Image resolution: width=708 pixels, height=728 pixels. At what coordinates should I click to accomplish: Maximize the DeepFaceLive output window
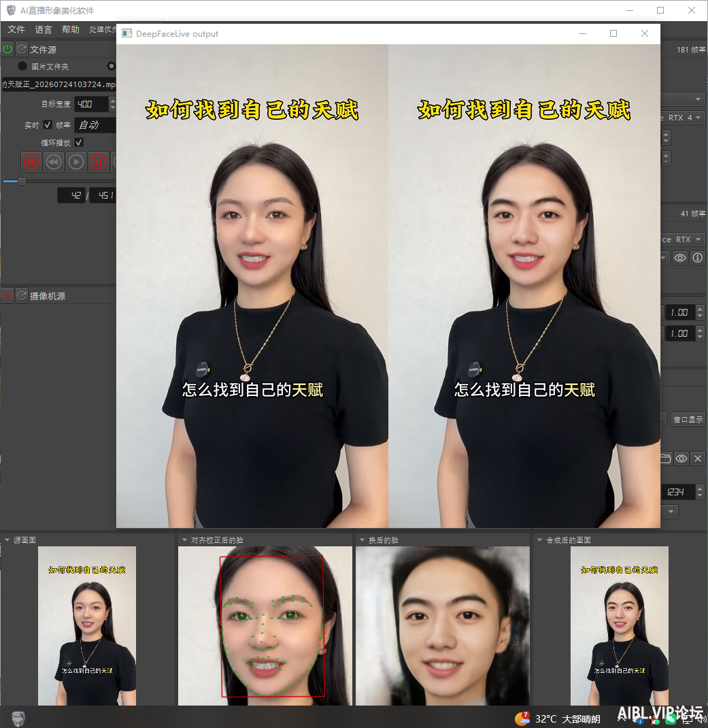tap(613, 33)
